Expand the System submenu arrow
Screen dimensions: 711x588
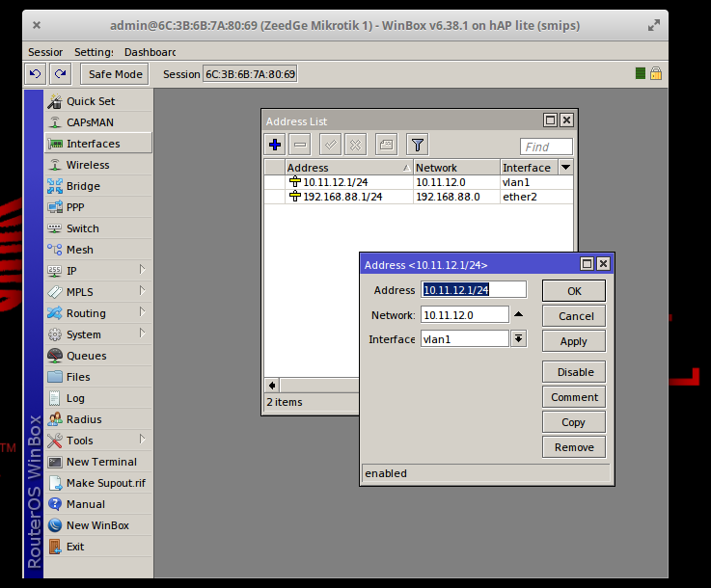point(142,334)
